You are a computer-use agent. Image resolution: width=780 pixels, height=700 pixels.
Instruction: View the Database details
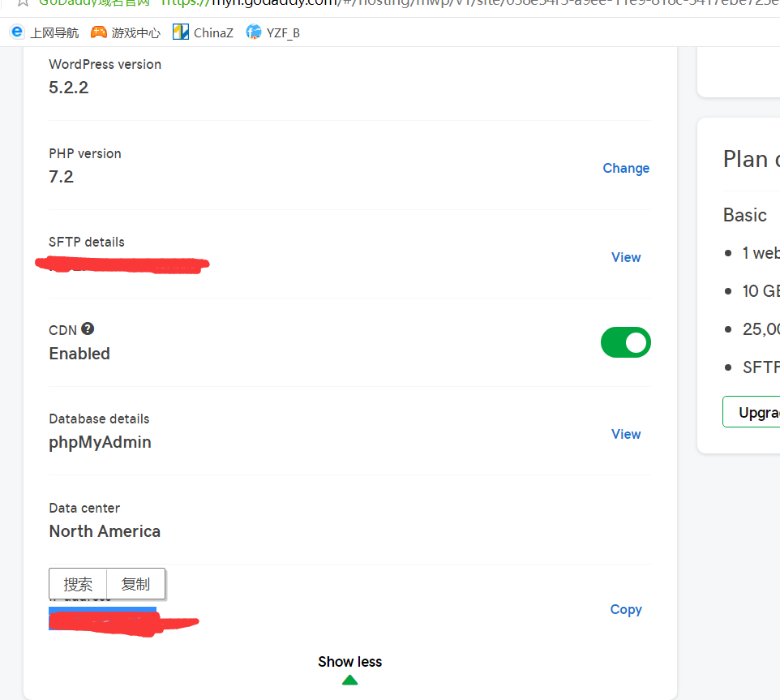pyautogui.click(x=626, y=434)
